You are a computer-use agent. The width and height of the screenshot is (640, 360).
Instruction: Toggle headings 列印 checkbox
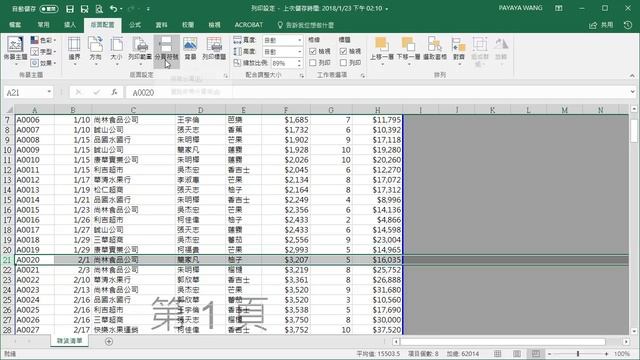(343, 63)
